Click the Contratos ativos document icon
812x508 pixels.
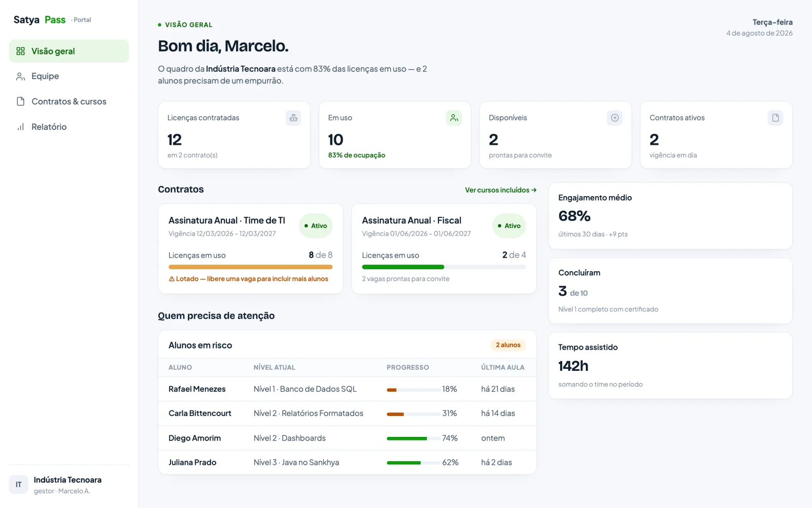coord(775,118)
